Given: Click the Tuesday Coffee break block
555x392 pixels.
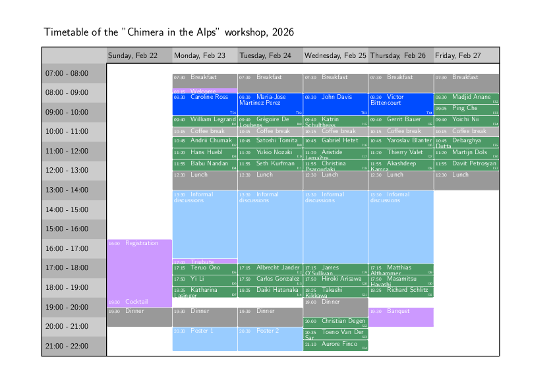Looking at the screenshot, I should (x=269, y=131).
